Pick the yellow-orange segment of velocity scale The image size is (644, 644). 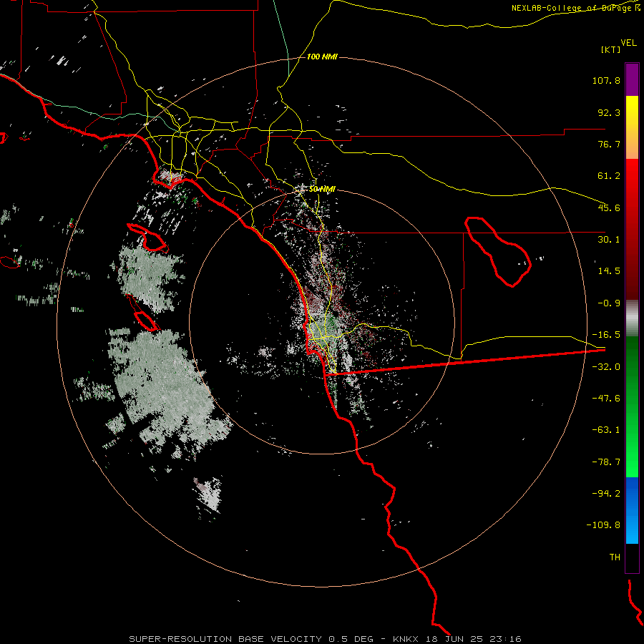[632, 127]
